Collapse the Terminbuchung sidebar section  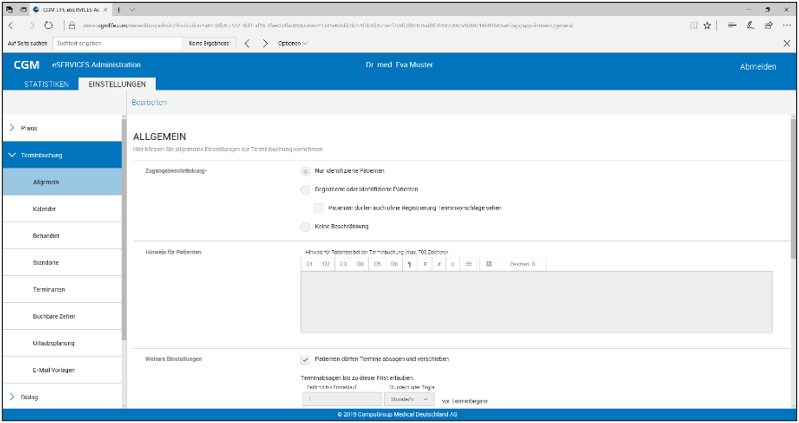coord(62,155)
